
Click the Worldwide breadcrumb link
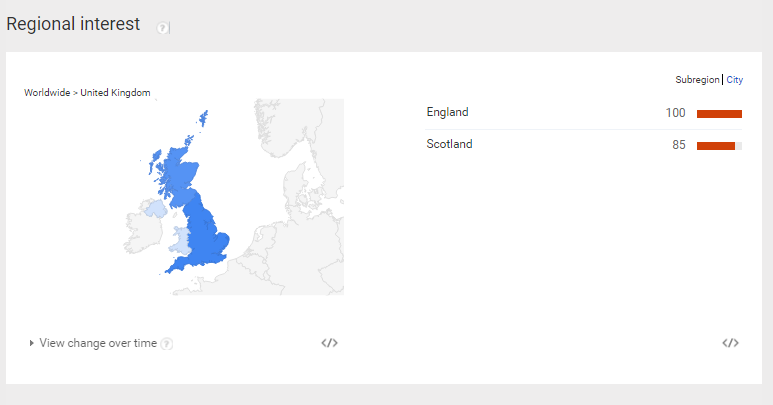coord(47,93)
